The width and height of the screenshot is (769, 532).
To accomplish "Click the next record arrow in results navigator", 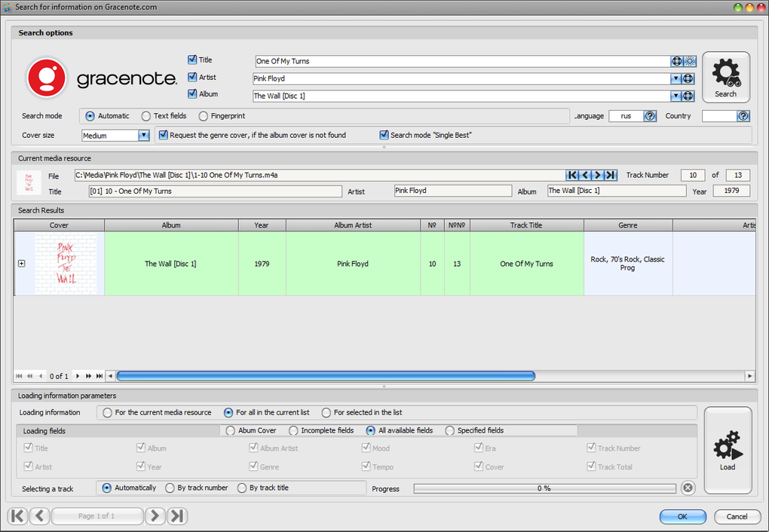I will click(x=78, y=376).
